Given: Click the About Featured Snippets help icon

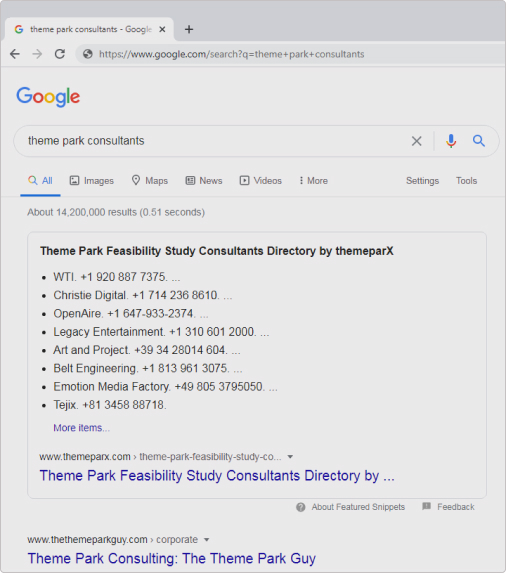Looking at the screenshot, I should (x=301, y=507).
